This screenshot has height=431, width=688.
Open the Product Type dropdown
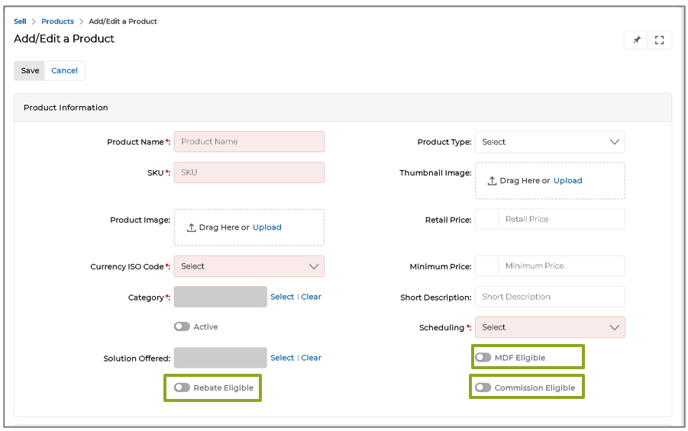tap(550, 142)
